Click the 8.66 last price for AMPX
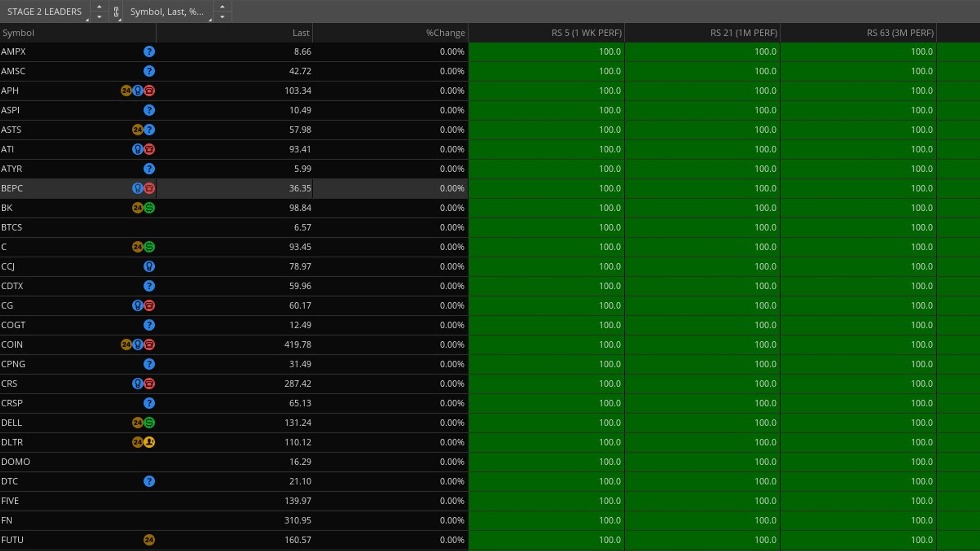The image size is (980, 551). [303, 52]
